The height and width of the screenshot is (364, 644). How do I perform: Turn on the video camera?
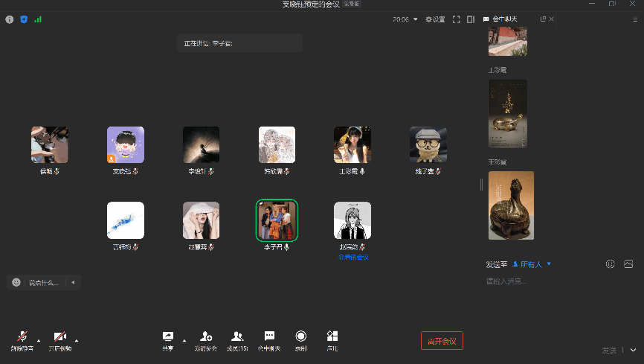click(60, 340)
